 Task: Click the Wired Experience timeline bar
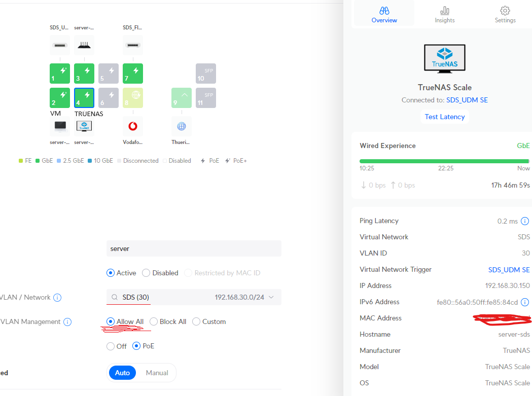pyautogui.click(x=444, y=161)
